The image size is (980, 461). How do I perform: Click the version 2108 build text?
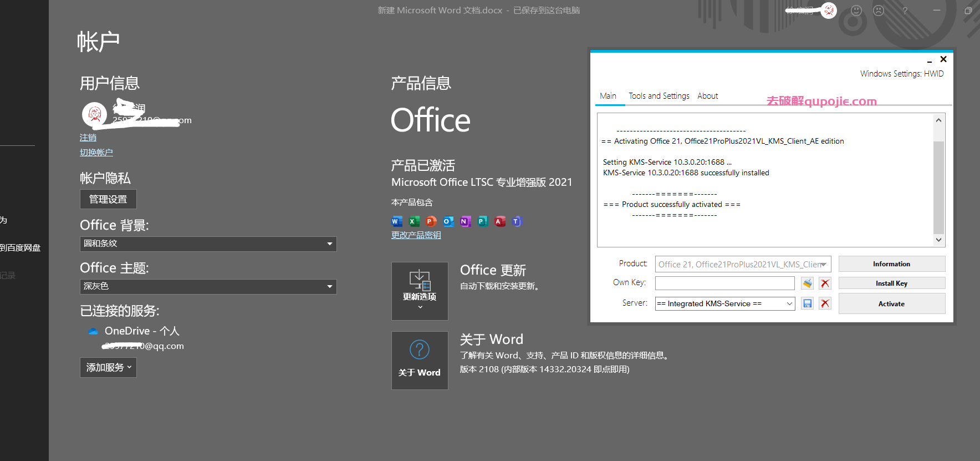[544, 369]
